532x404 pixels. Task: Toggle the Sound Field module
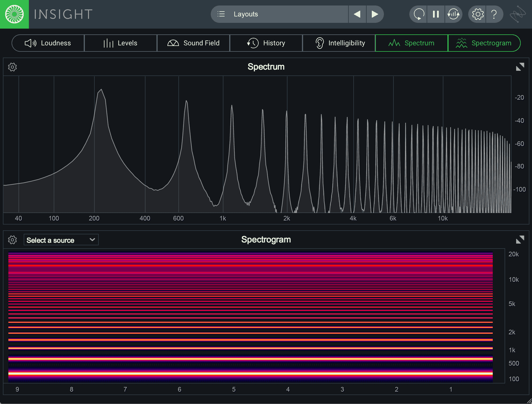pyautogui.click(x=193, y=43)
